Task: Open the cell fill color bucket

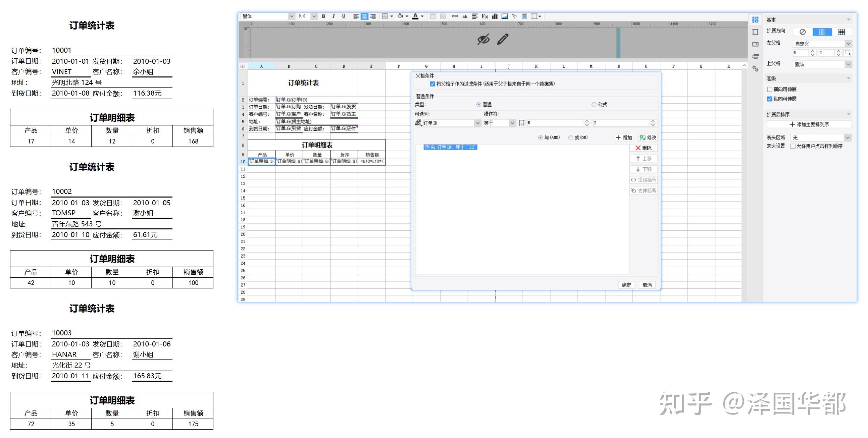Action: click(x=400, y=16)
